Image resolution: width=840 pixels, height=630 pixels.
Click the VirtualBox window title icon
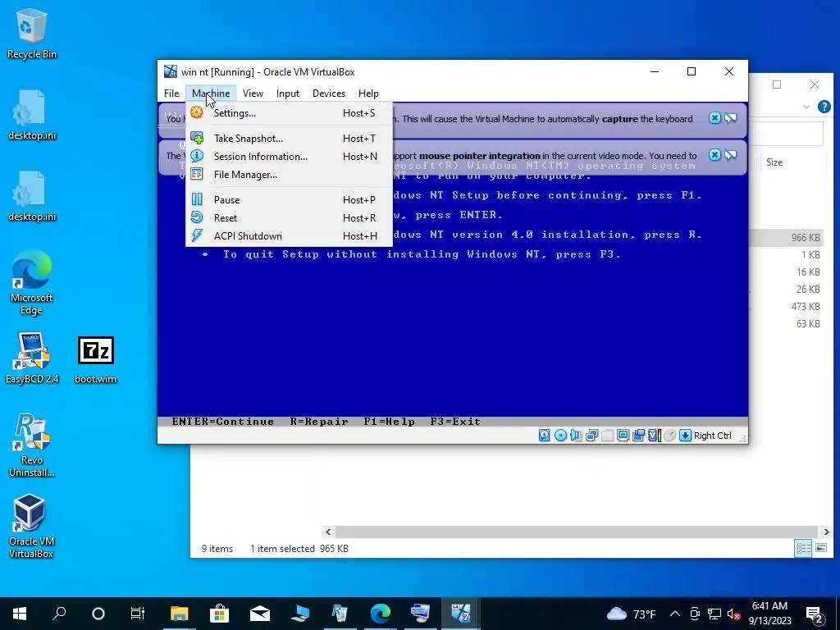(x=171, y=71)
